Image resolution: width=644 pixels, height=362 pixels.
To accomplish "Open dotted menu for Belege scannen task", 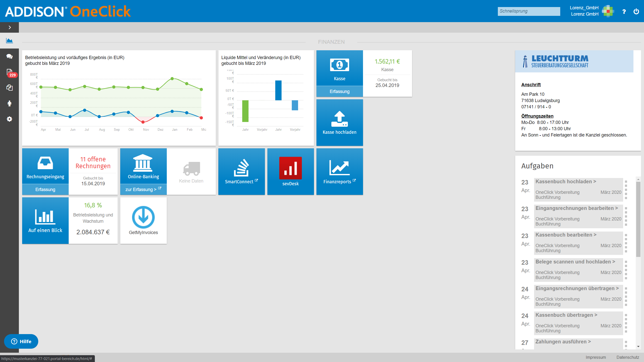I will [x=626, y=270].
